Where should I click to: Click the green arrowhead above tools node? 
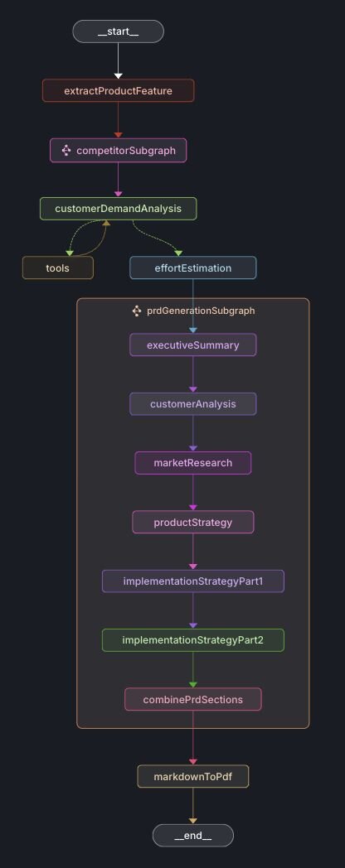coord(70,253)
